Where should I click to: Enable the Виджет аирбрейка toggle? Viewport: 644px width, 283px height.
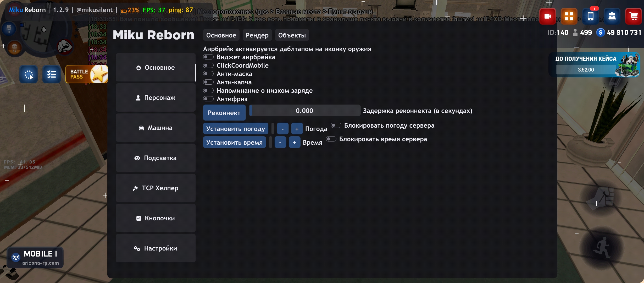tap(208, 57)
